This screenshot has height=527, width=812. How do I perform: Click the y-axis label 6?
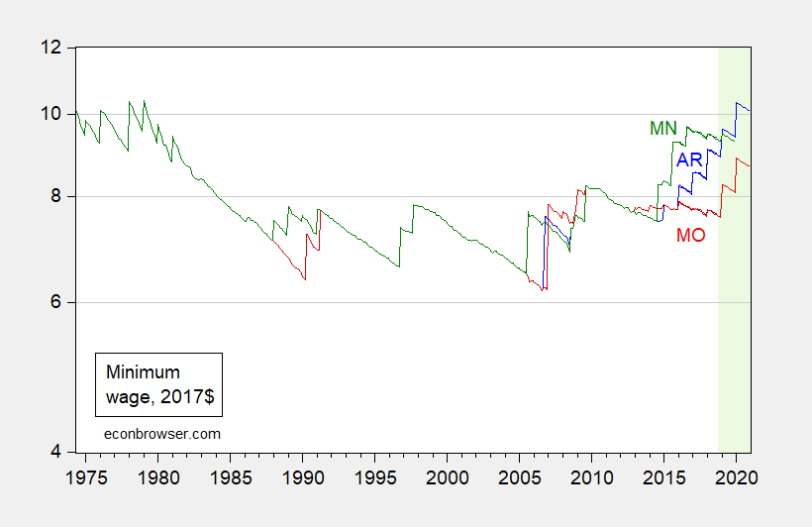55,302
